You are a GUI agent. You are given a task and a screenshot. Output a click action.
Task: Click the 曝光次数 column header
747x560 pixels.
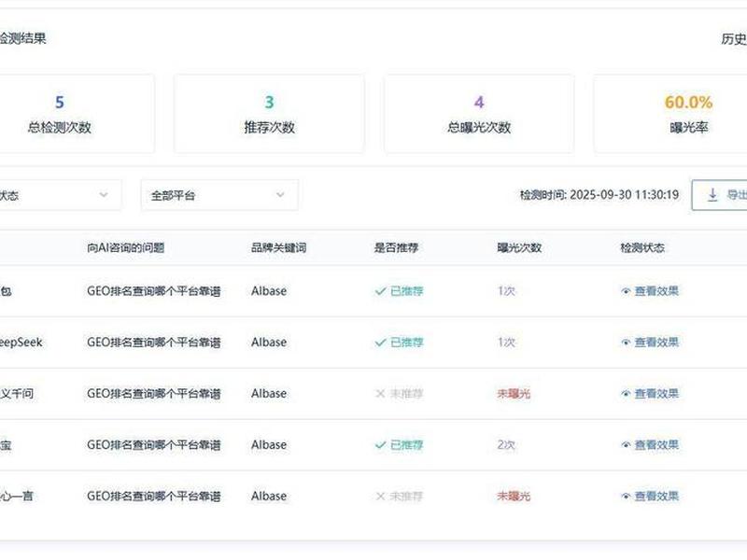coord(519,248)
